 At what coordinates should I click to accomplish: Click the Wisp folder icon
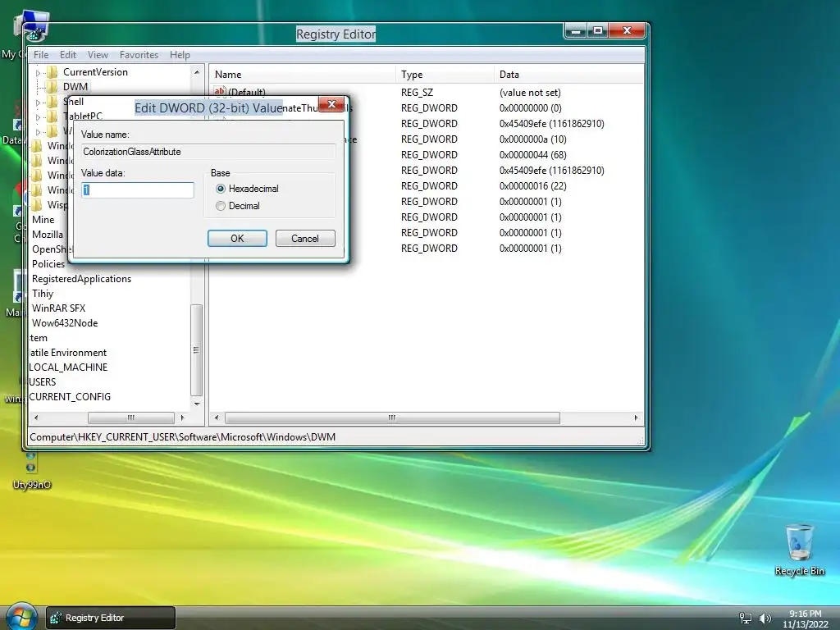tap(36, 204)
